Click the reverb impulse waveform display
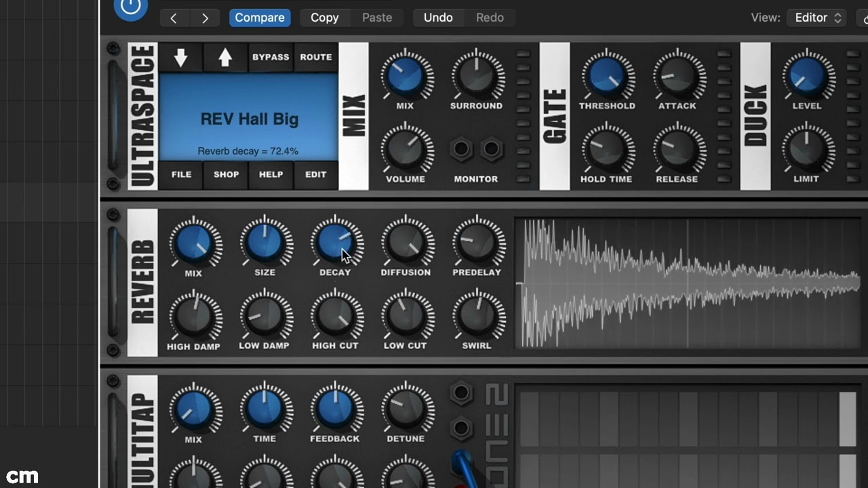The height and width of the screenshot is (488, 868). 688,283
